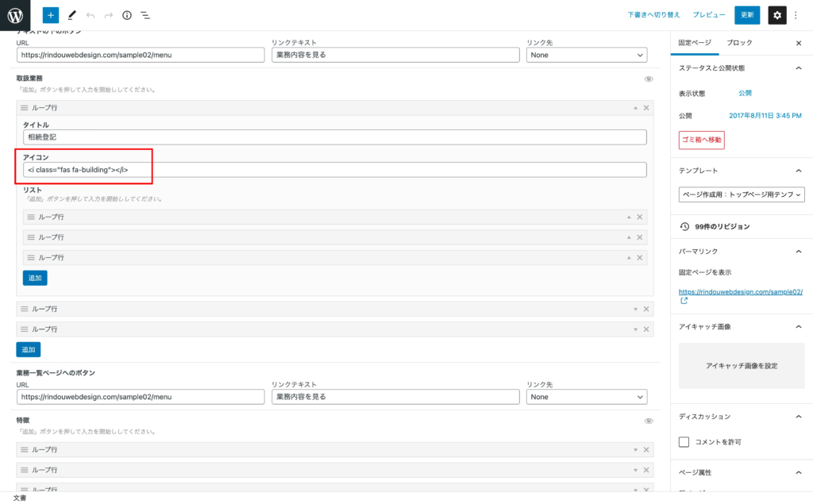This screenshot has width=813, height=504.
Task: Click the ゴミ箱へ移動 trash button
Action: pos(702,140)
